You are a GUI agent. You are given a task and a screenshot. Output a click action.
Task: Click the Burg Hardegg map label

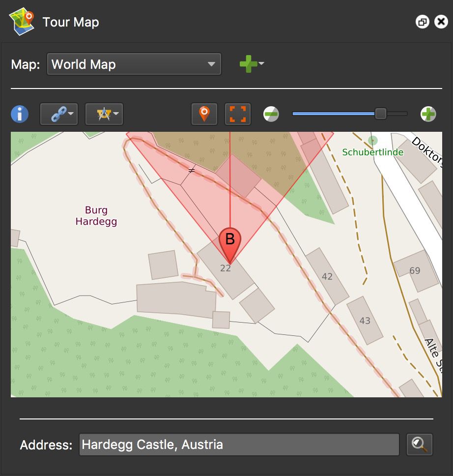[x=96, y=216]
